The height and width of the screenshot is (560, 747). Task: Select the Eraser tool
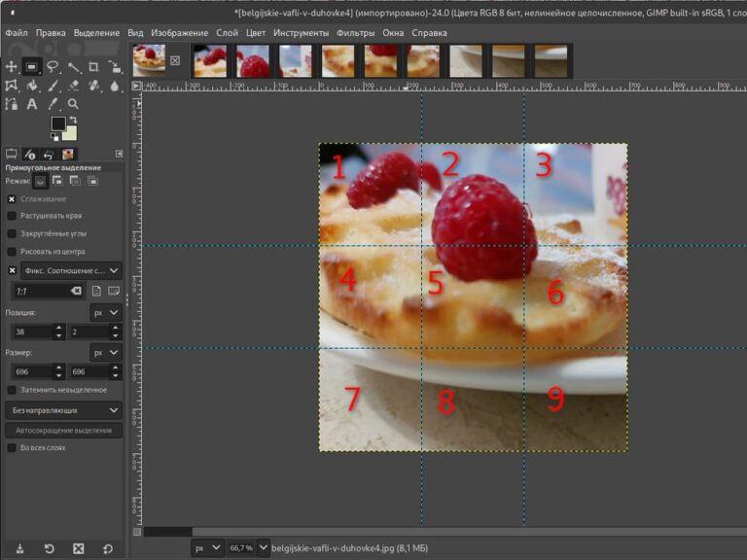(73, 86)
